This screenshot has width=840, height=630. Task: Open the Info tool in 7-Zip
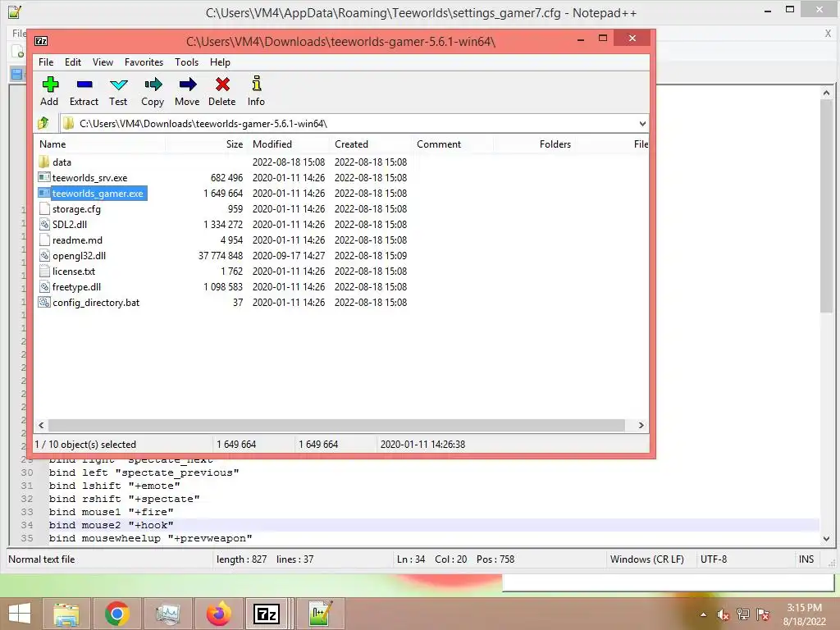click(x=256, y=91)
